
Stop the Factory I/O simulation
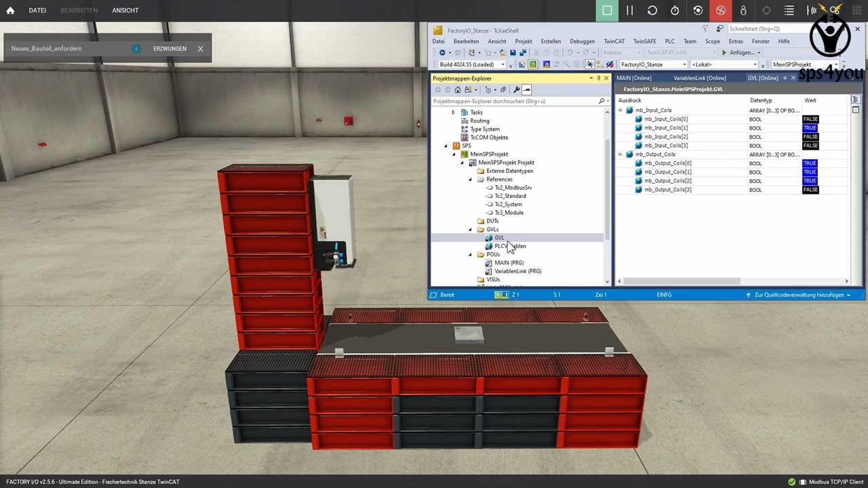(607, 10)
